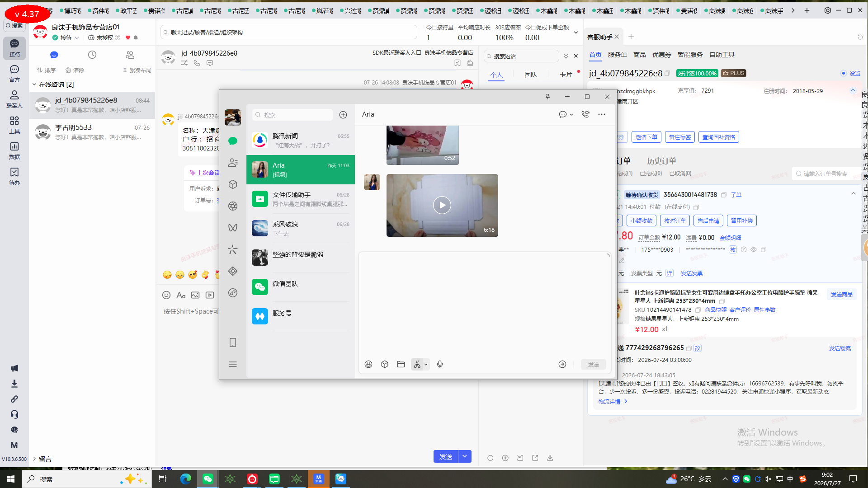Expand the 搜索短语 panel double chevron

click(566, 56)
